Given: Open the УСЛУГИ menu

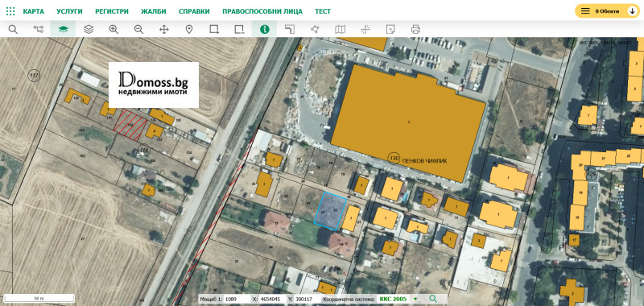Looking at the screenshot, I should click(x=69, y=11).
